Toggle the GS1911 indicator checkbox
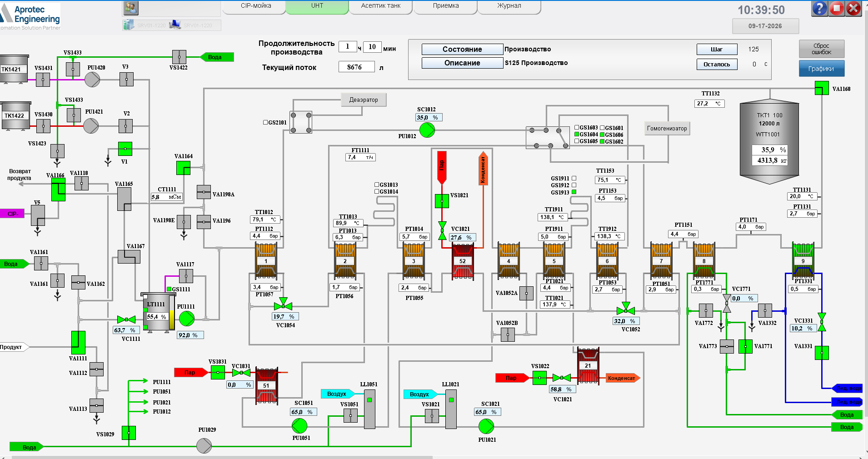The height and width of the screenshot is (459, 868). point(574,178)
